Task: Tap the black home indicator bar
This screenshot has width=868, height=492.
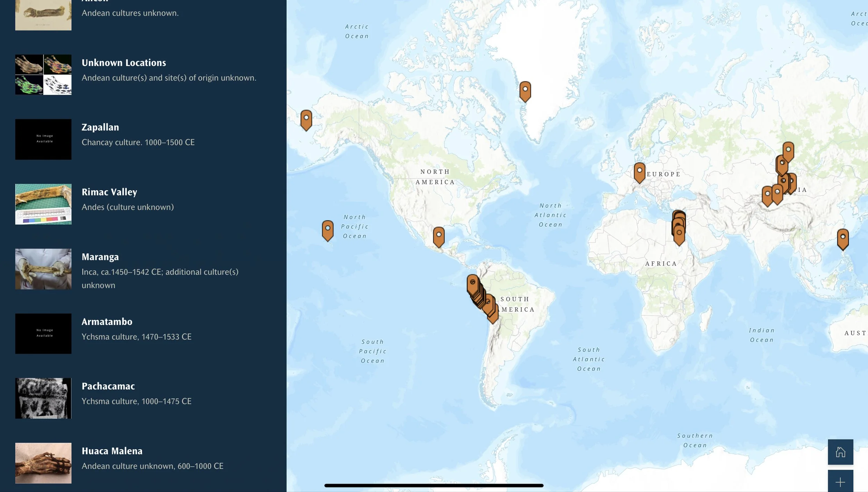Action: click(x=434, y=485)
